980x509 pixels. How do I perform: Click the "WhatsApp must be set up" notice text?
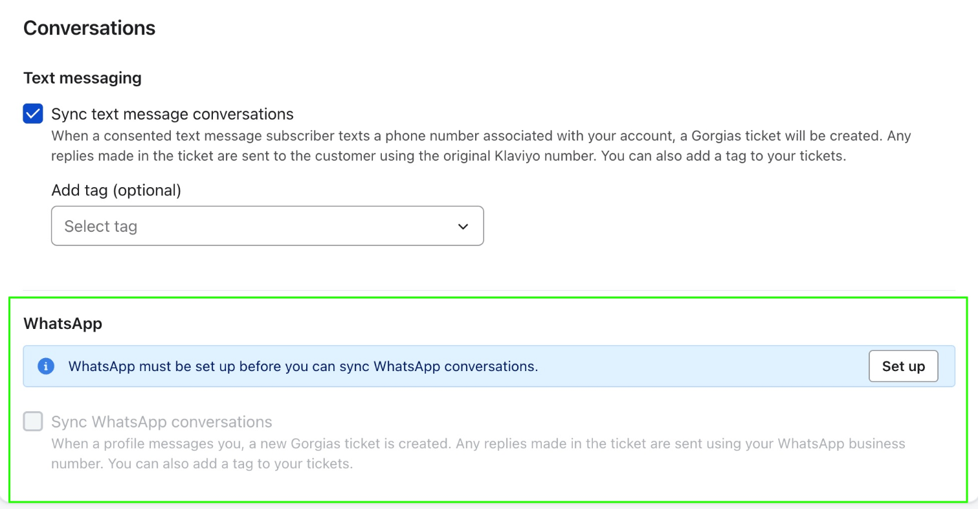tap(303, 367)
